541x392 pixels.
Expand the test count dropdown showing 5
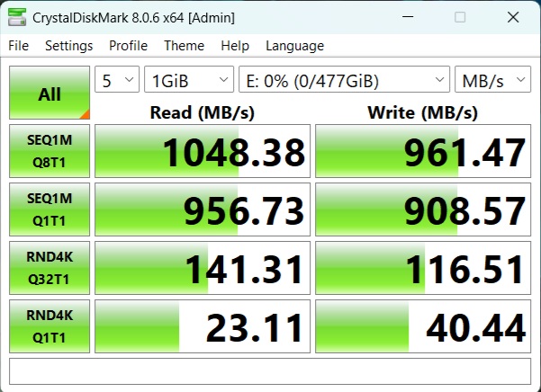(x=117, y=80)
